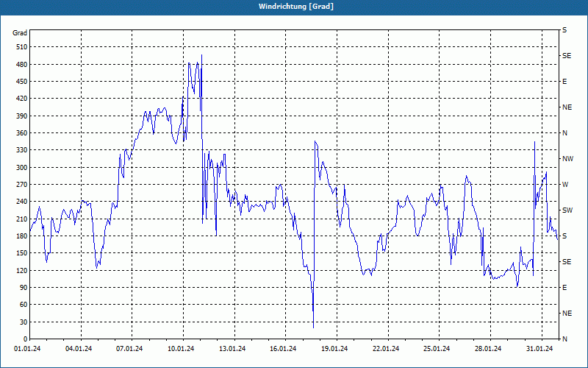Viewport: 588px width, 368px height.
Task: Select y-axis value 270
Action: 22,185
